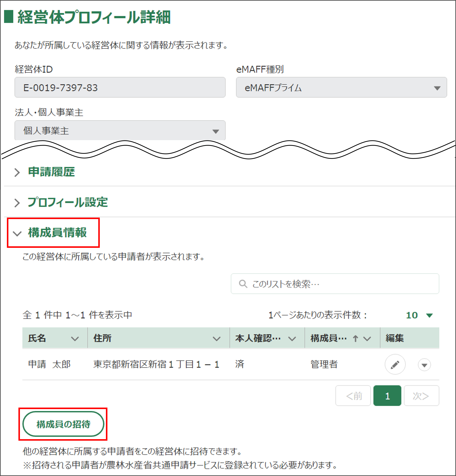The width and height of the screenshot is (456, 476).
Task: Open the 構成員 column menu chevron
Action: (367, 339)
